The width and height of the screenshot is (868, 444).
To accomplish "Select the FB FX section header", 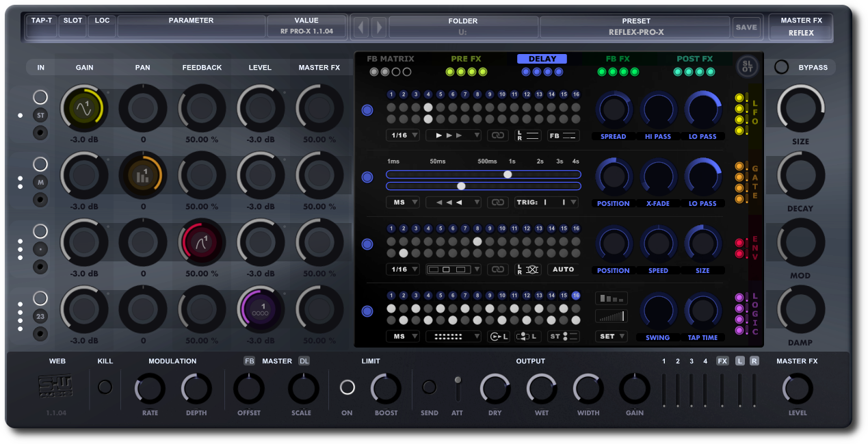I will click(x=618, y=59).
